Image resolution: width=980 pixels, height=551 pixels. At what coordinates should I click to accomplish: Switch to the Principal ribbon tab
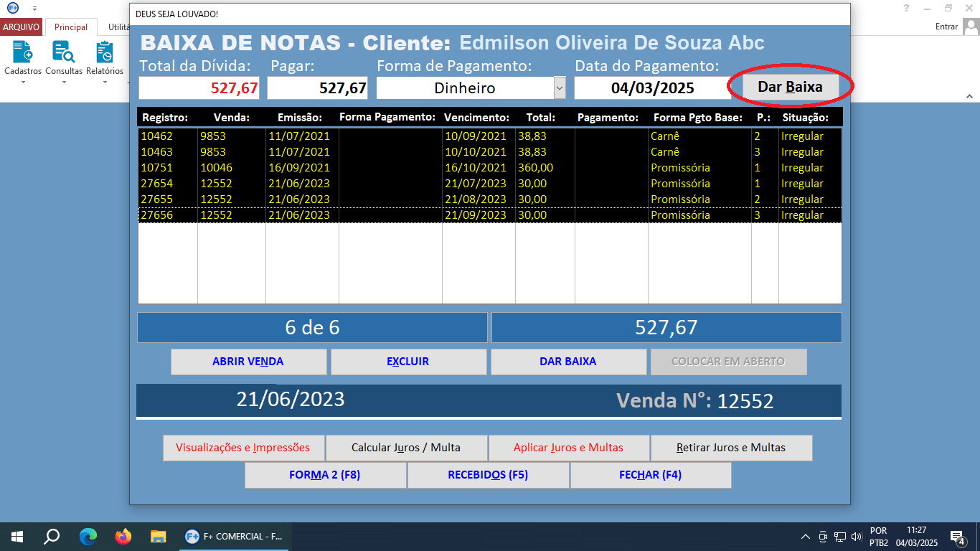pos(71,27)
